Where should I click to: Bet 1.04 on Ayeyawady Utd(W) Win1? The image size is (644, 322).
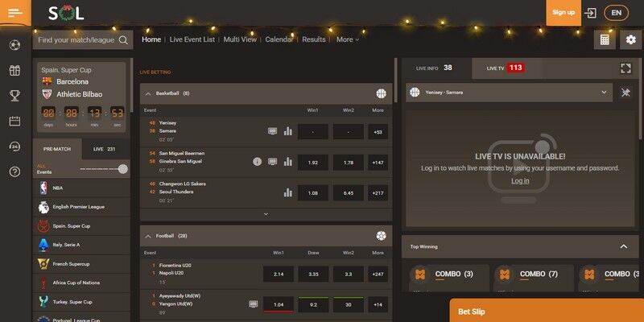coord(279,305)
